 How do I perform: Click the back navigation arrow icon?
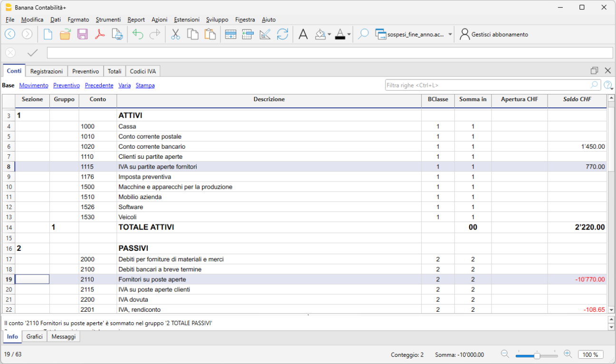coord(10,34)
